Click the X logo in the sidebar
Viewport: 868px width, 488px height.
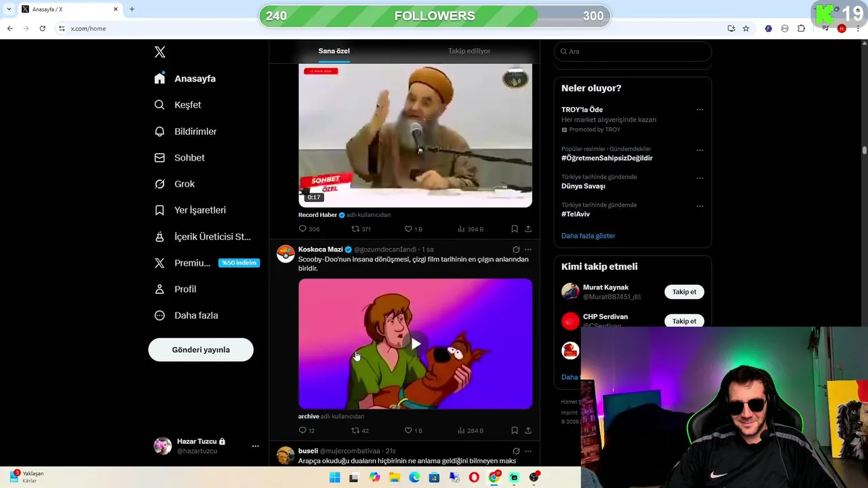pyautogui.click(x=160, y=52)
